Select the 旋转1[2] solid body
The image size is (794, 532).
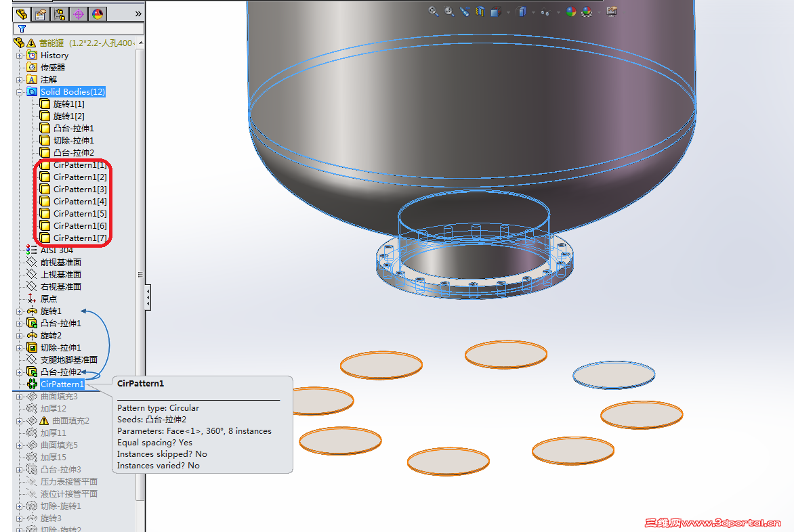(x=69, y=116)
